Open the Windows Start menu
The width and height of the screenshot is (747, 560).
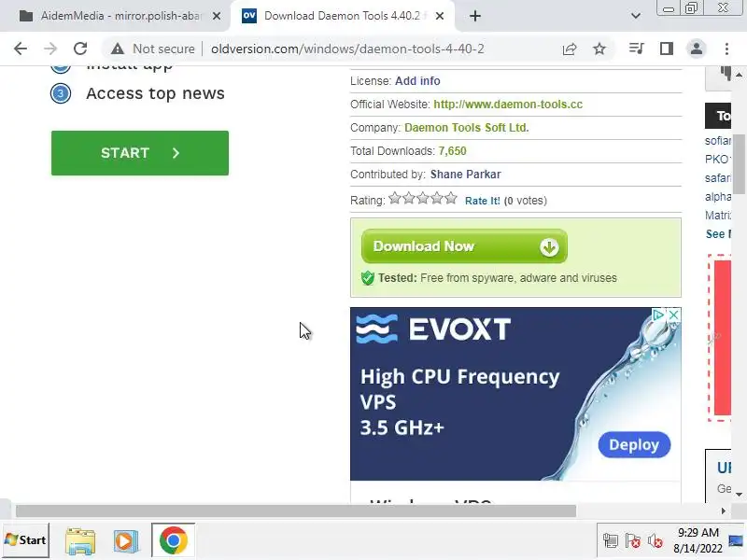26,540
